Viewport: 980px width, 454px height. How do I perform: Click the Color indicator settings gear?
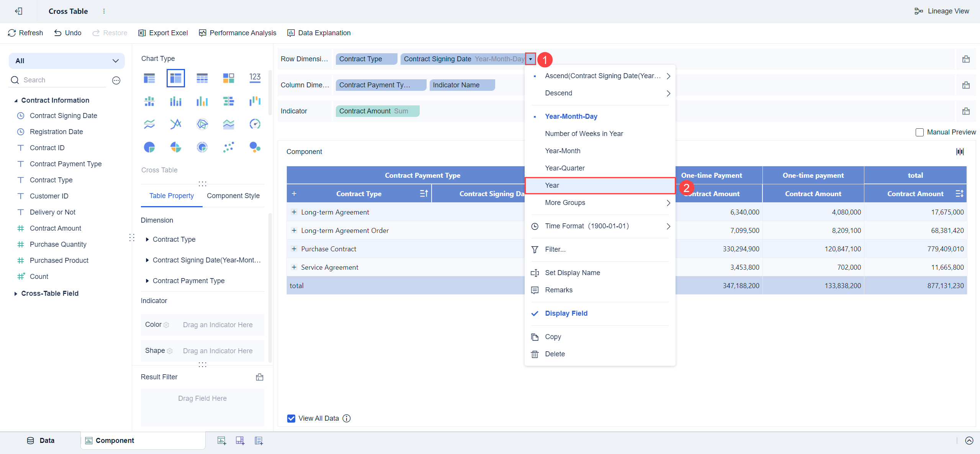click(x=166, y=325)
